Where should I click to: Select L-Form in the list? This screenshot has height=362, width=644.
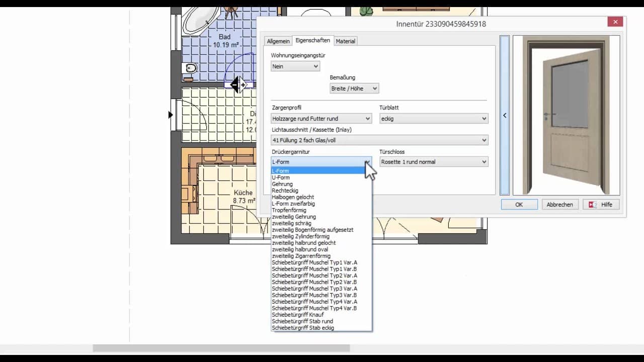(321, 171)
